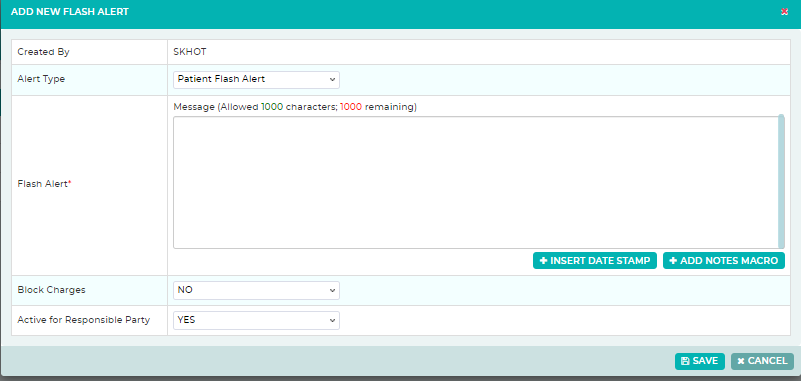Click the Alert Type chevron arrow

point(332,80)
